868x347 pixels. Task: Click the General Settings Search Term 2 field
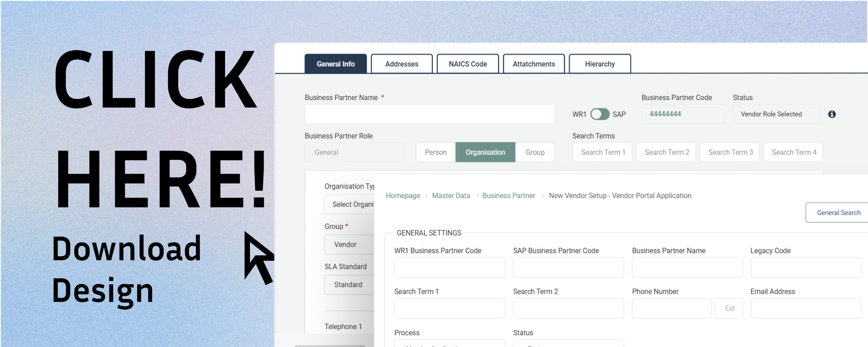pos(568,308)
